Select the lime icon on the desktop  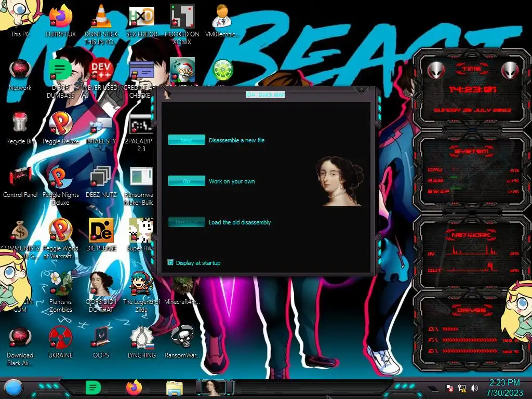click(x=222, y=70)
